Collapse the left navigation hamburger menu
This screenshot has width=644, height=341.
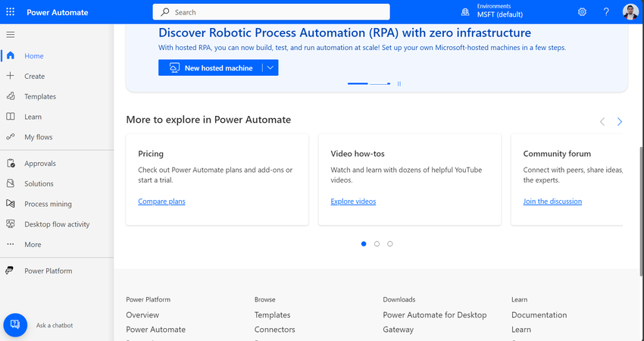11,35
